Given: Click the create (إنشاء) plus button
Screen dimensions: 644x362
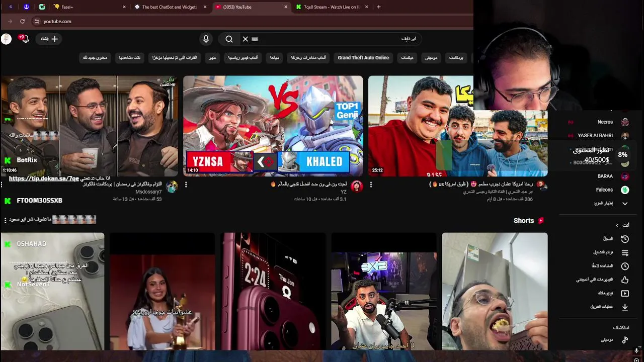Looking at the screenshot, I should (x=49, y=39).
